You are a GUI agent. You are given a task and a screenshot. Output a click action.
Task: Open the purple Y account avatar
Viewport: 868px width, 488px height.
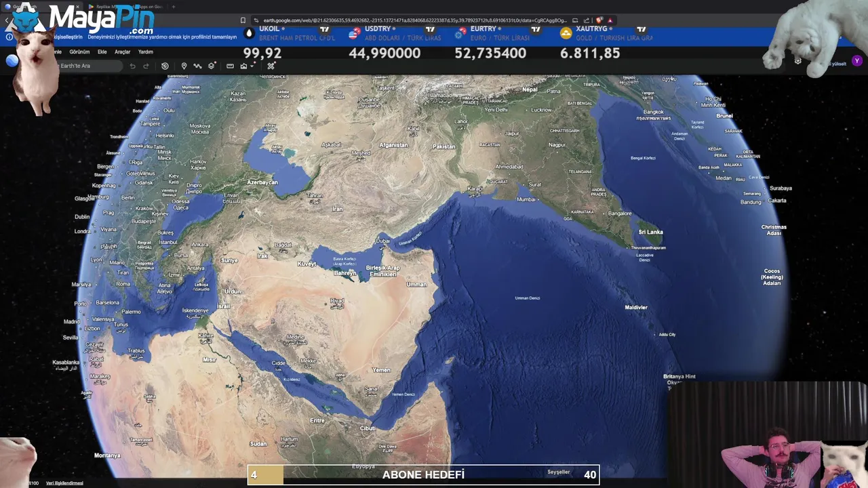coord(857,61)
